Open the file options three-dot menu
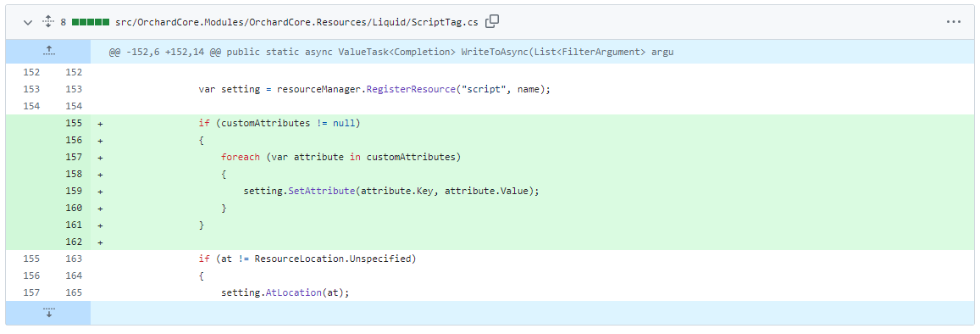This screenshot has width=980, height=334. click(x=953, y=22)
